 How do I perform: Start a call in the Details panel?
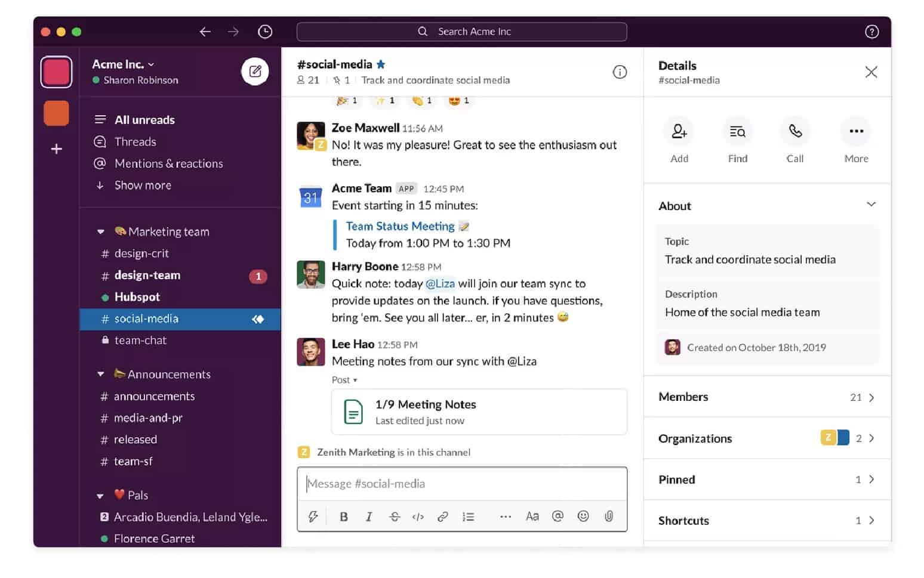794,132
